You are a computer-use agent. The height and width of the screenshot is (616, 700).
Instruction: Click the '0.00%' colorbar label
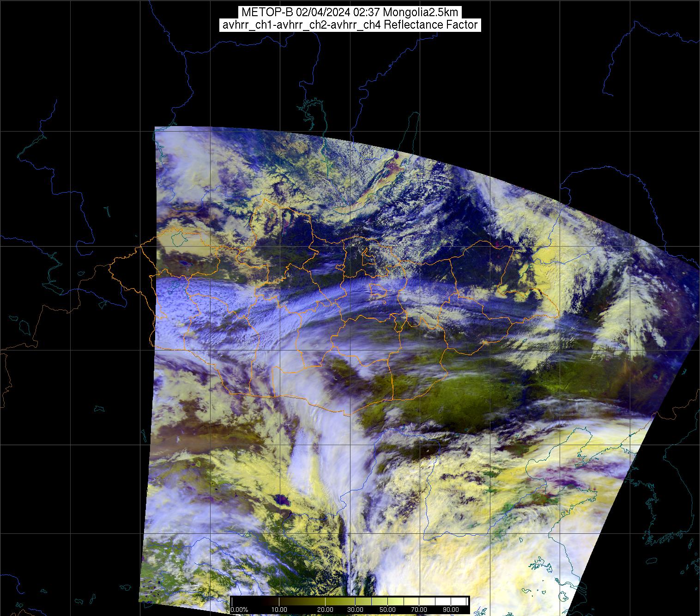239,610
